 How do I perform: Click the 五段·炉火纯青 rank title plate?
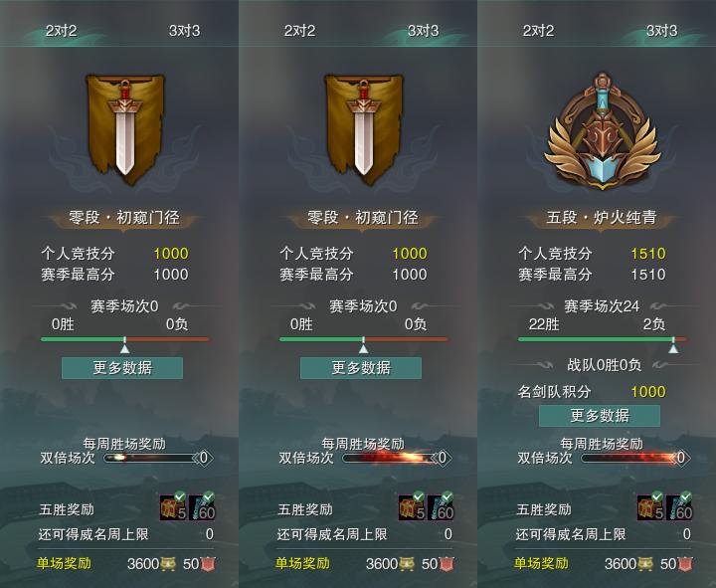tap(602, 218)
